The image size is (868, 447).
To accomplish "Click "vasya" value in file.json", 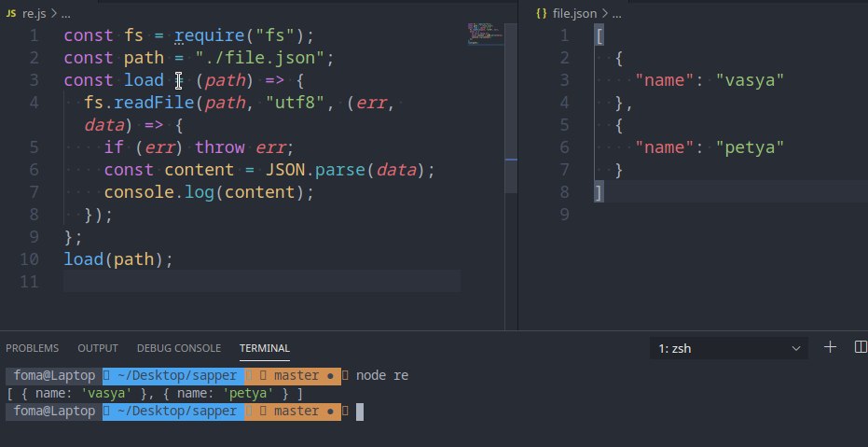I will [x=751, y=80].
